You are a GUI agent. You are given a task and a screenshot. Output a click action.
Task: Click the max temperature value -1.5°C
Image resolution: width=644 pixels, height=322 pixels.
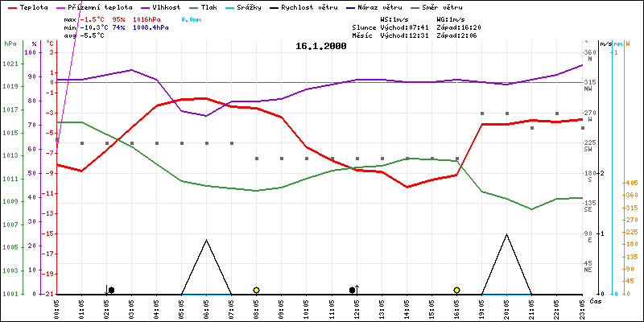click(93, 19)
